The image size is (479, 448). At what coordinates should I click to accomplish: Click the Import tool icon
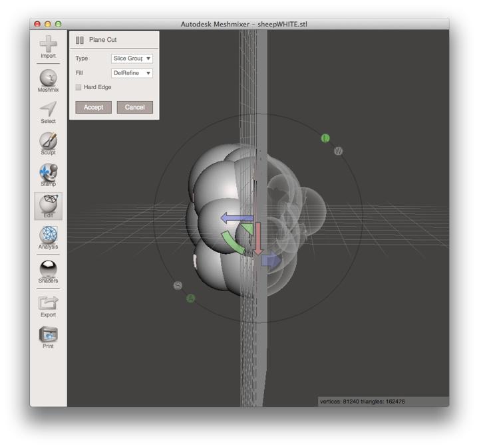(48, 45)
